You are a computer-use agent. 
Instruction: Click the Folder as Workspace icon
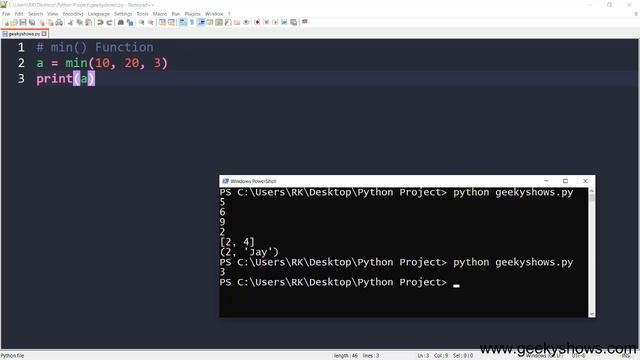[237, 22]
